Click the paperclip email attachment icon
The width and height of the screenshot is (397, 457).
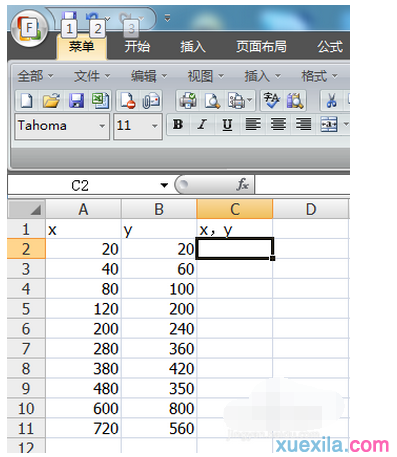pyautogui.click(x=151, y=100)
